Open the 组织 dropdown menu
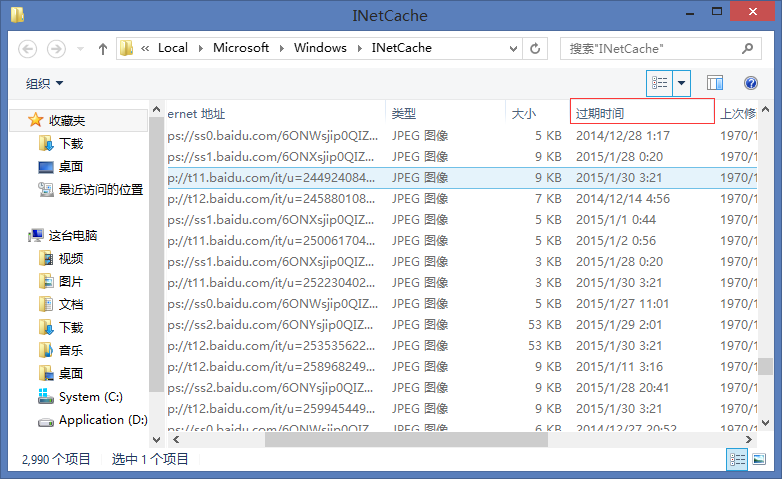Viewport: 782px width, 479px height. (x=44, y=84)
